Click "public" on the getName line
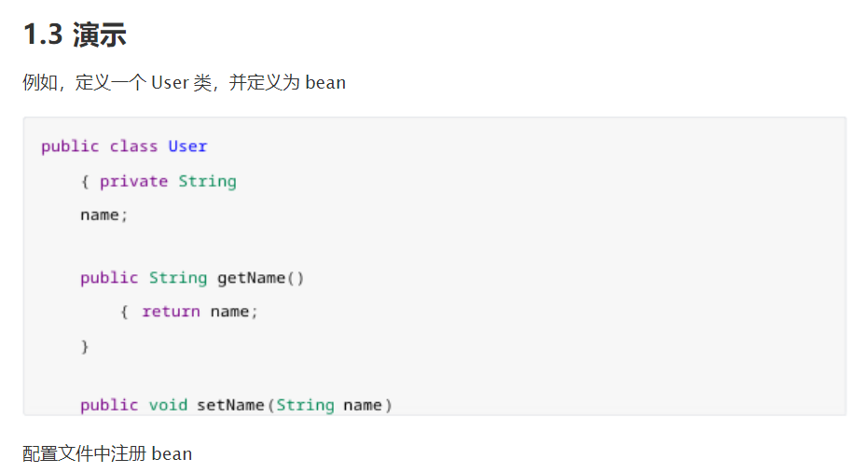 109,278
